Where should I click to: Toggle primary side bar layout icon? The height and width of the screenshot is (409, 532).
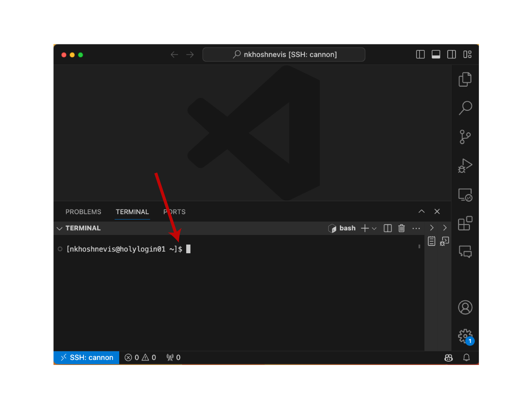coord(420,54)
